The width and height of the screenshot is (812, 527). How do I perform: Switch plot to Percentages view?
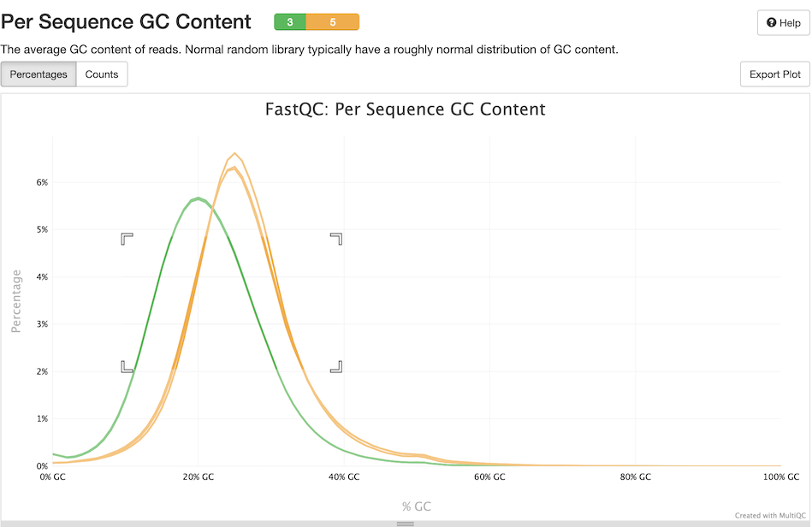(39, 74)
